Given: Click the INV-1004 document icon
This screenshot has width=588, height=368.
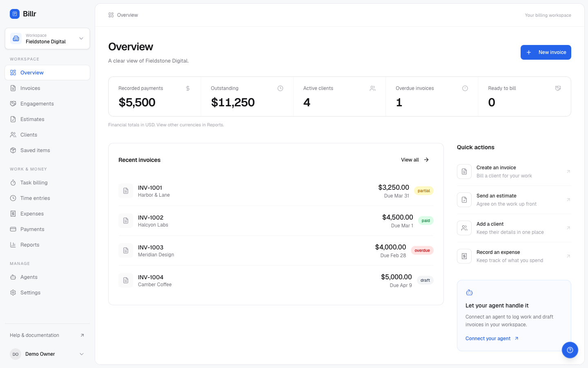Looking at the screenshot, I should (126, 280).
